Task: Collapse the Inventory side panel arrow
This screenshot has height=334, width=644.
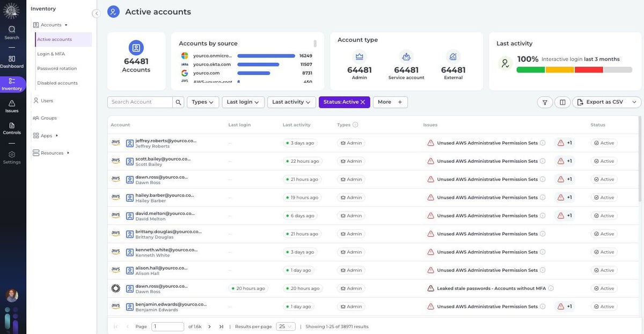Action: (96, 13)
